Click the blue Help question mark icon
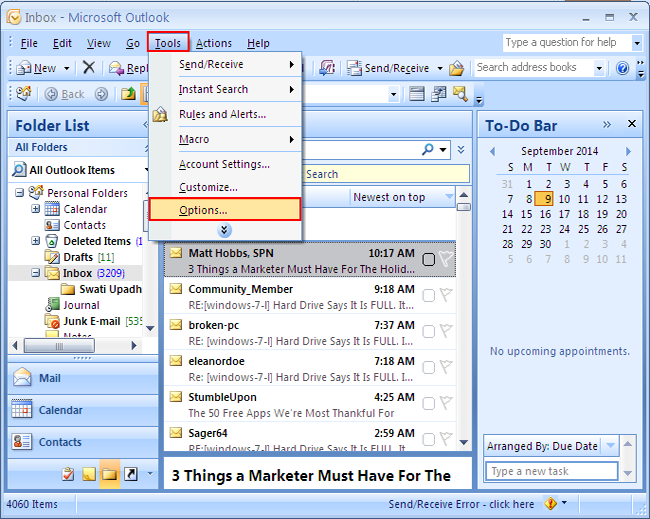The height and width of the screenshot is (519, 650). coord(622,68)
